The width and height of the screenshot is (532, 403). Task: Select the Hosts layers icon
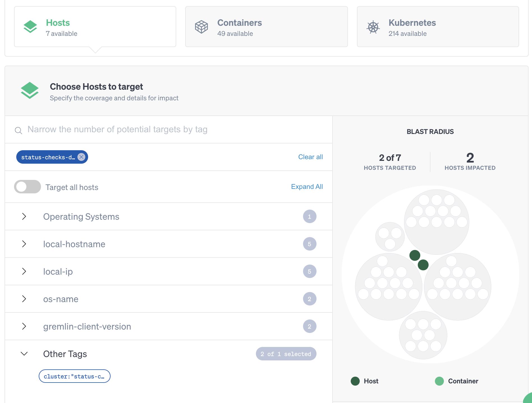(30, 26)
